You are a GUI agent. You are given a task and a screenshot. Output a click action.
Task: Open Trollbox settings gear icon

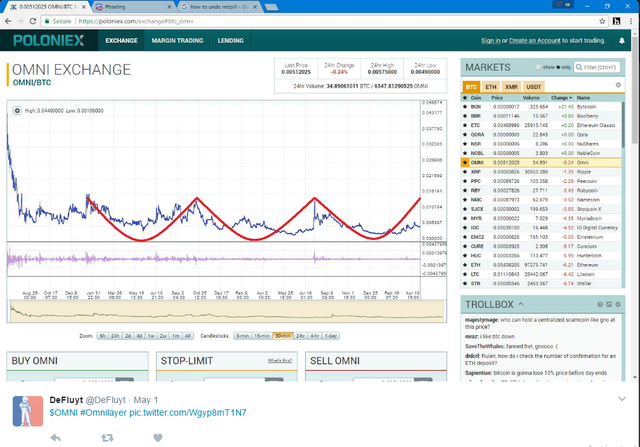(x=618, y=304)
